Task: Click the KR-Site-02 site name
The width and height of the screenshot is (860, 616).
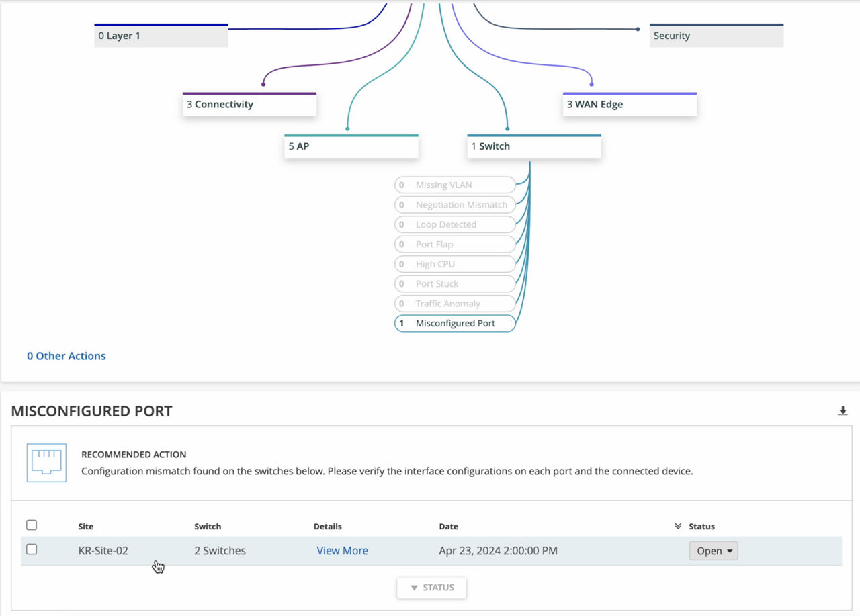Action: pyautogui.click(x=103, y=551)
